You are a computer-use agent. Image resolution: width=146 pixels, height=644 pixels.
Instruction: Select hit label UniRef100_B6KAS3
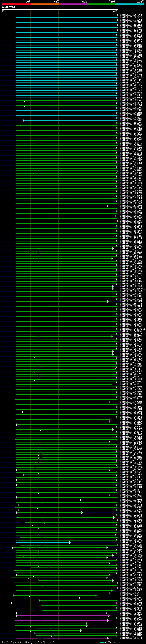click(x=131, y=304)
